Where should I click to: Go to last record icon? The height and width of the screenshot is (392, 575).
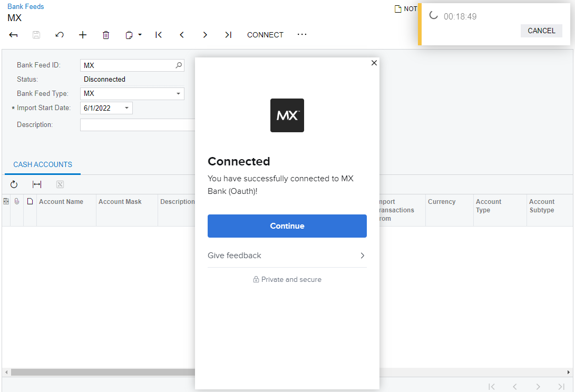(228, 35)
